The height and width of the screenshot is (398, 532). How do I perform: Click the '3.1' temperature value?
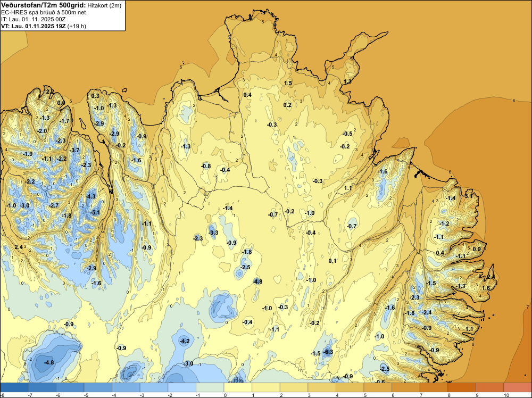pyautogui.click(x=469, y=196)
